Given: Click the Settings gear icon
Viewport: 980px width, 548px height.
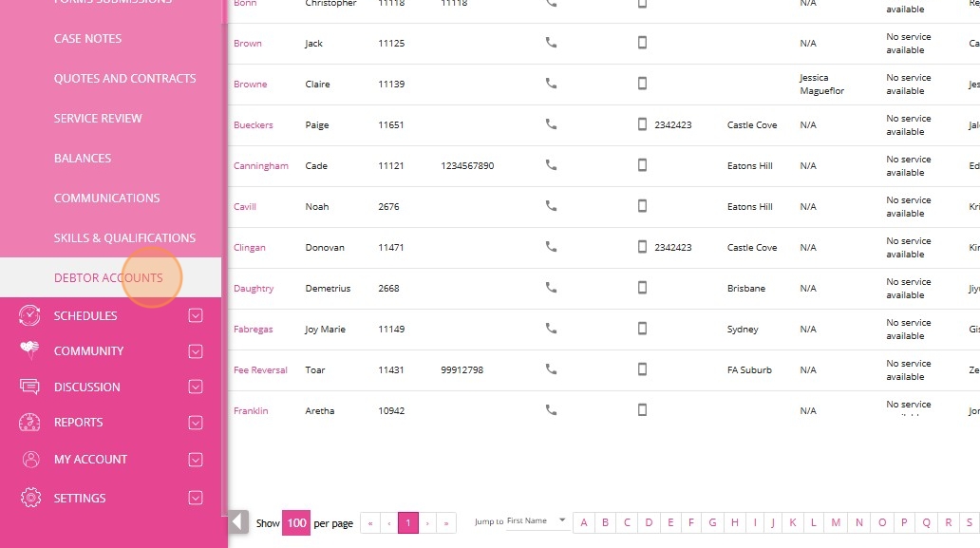Looking at the screenshot, I should pyautogui.click(x=30, y=498).
